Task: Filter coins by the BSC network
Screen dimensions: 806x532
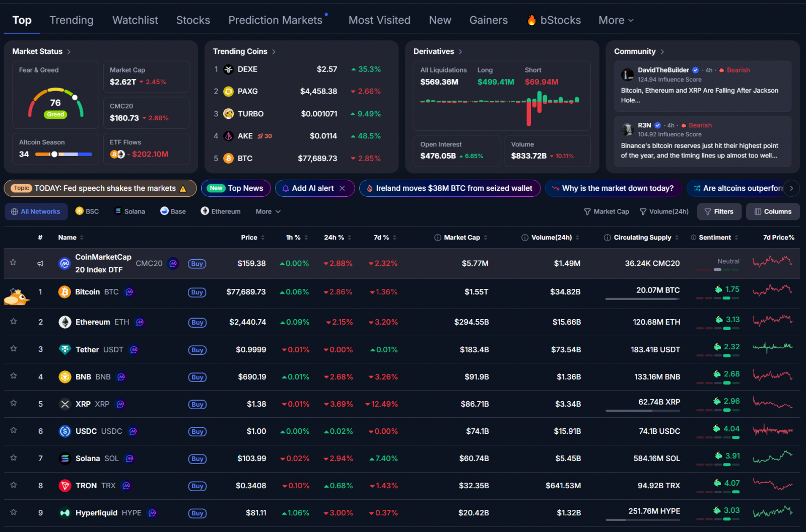Action: click(87, 211)
